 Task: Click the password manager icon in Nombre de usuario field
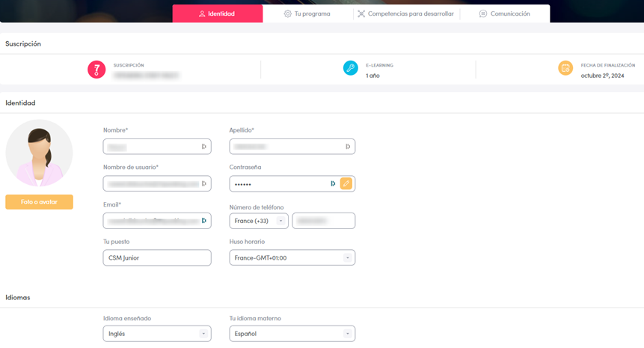(x=203, y=183)
